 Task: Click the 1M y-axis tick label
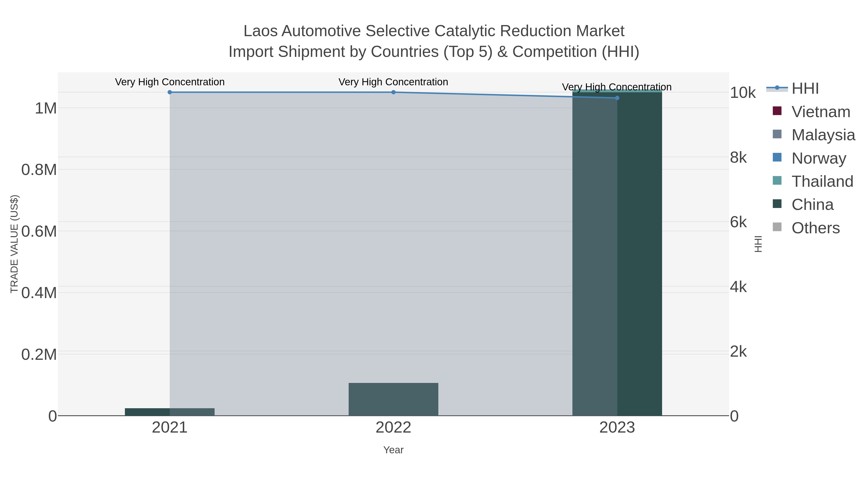click(46, 108)
